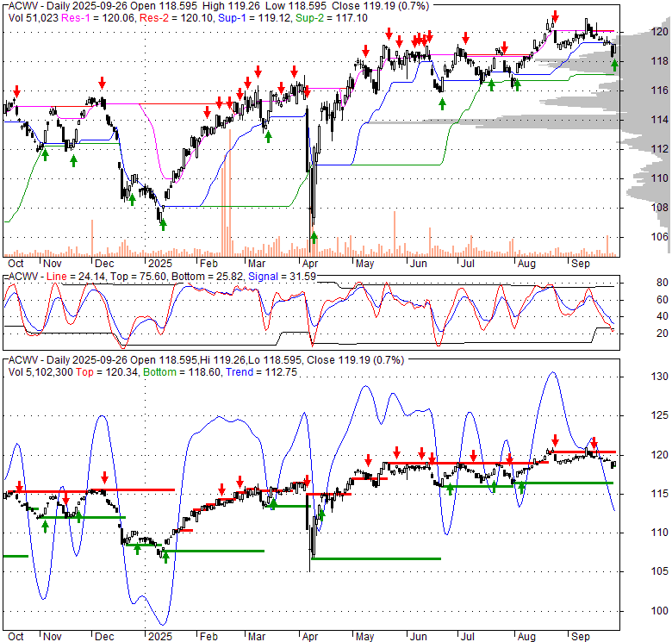Click the 115 price label on bottom chart axis

pos(660,494)
